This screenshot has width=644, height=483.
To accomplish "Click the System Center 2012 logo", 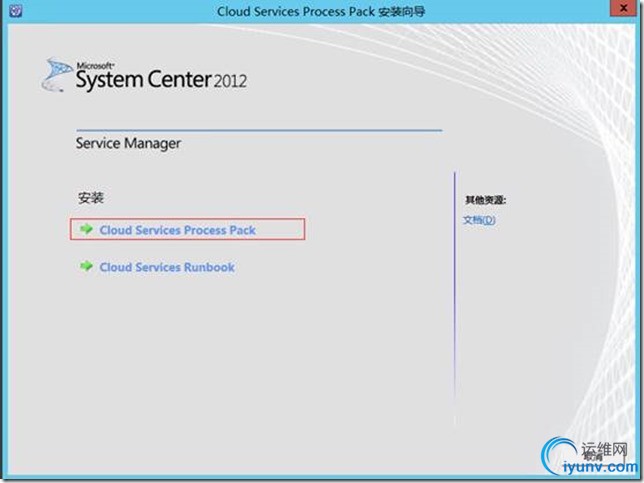I will tap(144, 75).
